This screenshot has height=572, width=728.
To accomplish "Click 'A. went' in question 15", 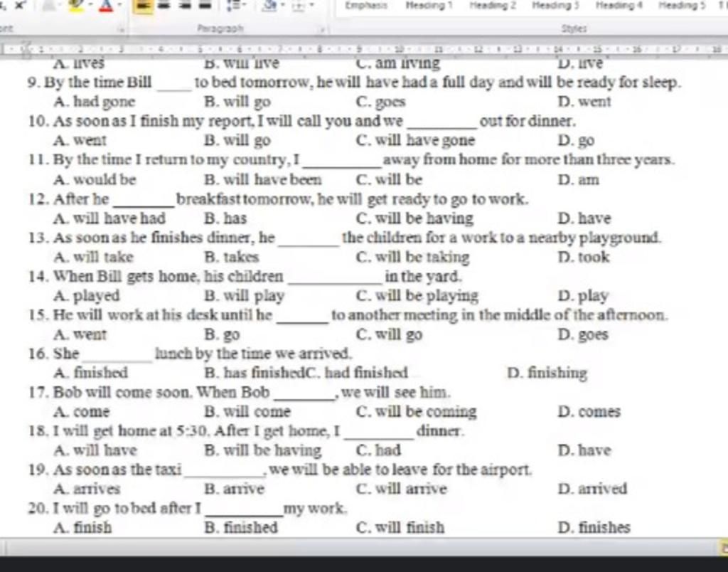I will [80, 334].
